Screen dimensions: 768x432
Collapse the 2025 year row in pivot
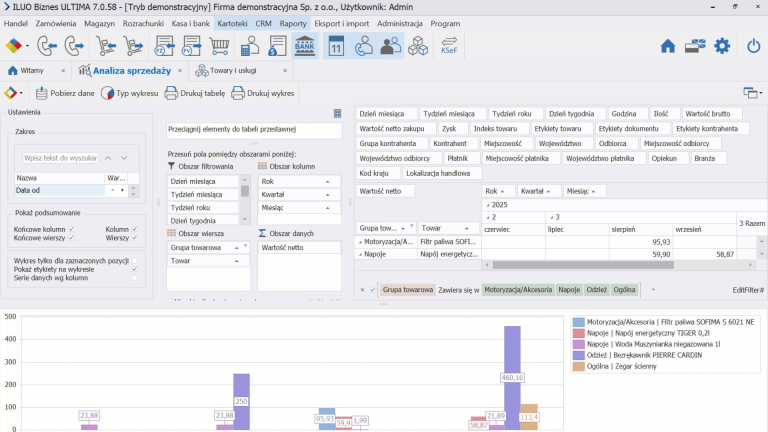click(x=487, y=204)
